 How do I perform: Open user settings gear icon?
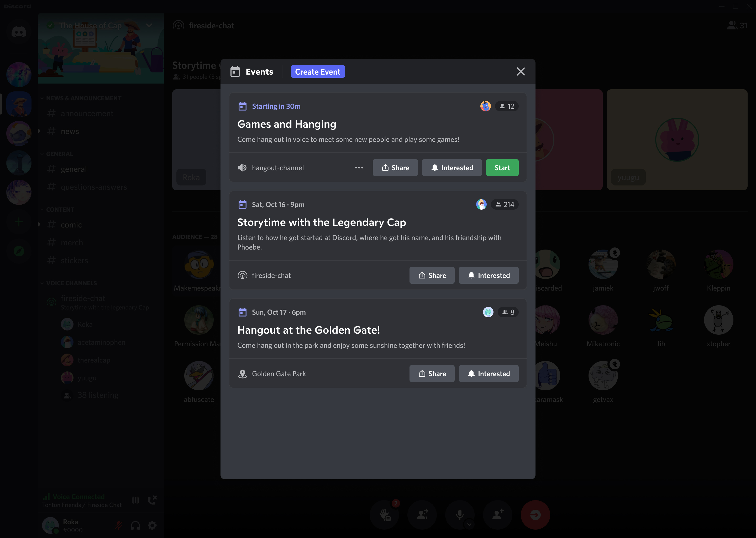tap(152, 525)
